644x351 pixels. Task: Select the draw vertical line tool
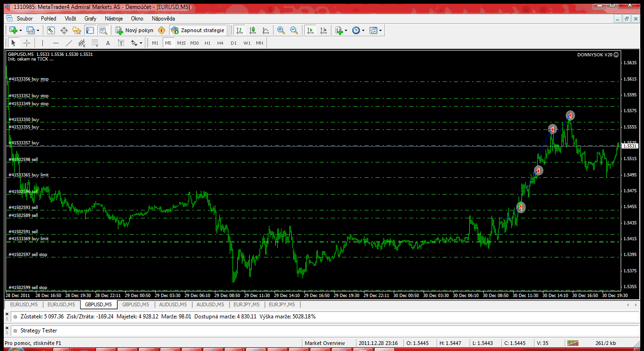click(x=42, y=43)
